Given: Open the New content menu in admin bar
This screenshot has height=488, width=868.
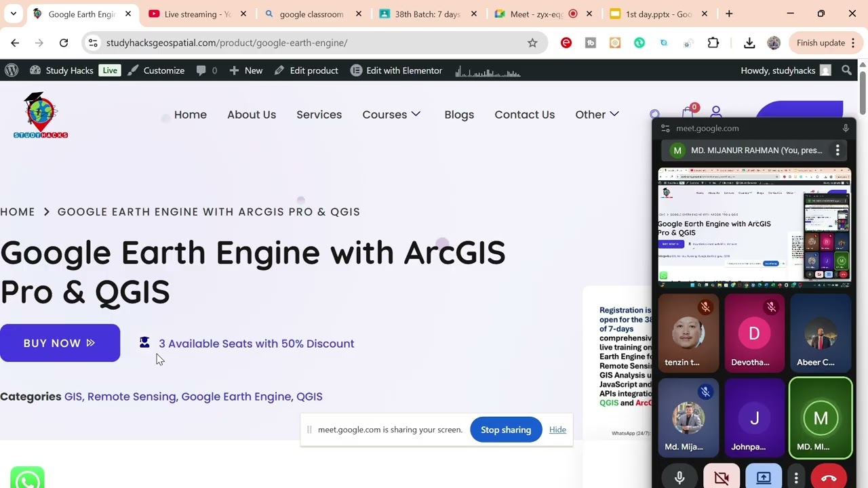Looking at the screenshot, I should pos(245,70).
